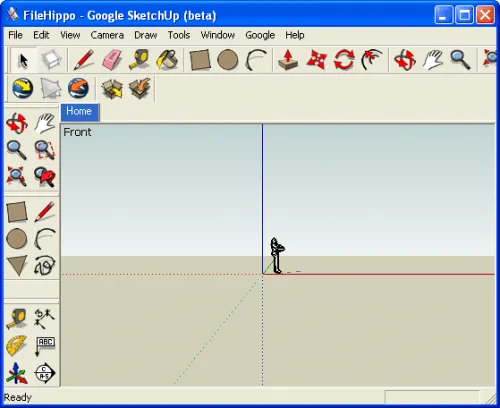Click the Previous view zoom icon

(45, 177)
